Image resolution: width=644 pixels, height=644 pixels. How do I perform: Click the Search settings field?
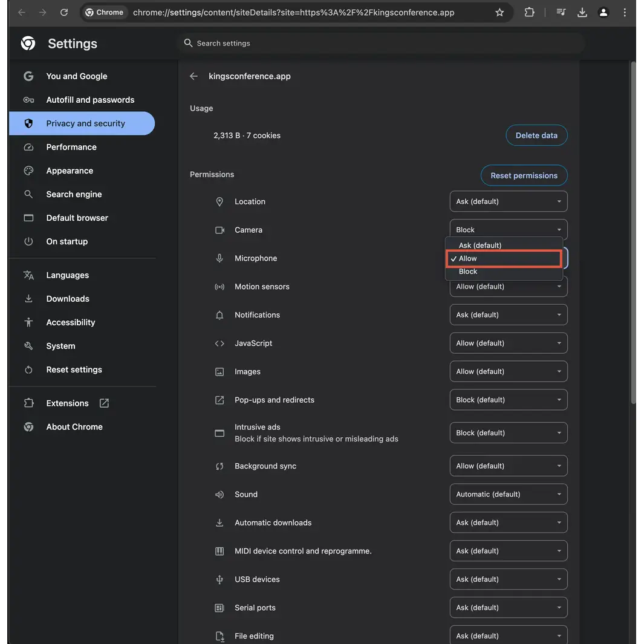(x=381, y=43)
